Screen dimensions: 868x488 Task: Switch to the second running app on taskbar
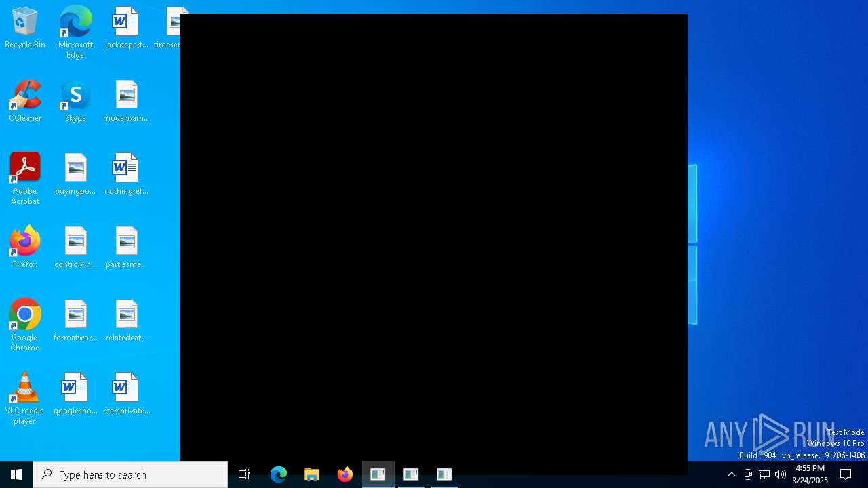[x=411, y=474]
